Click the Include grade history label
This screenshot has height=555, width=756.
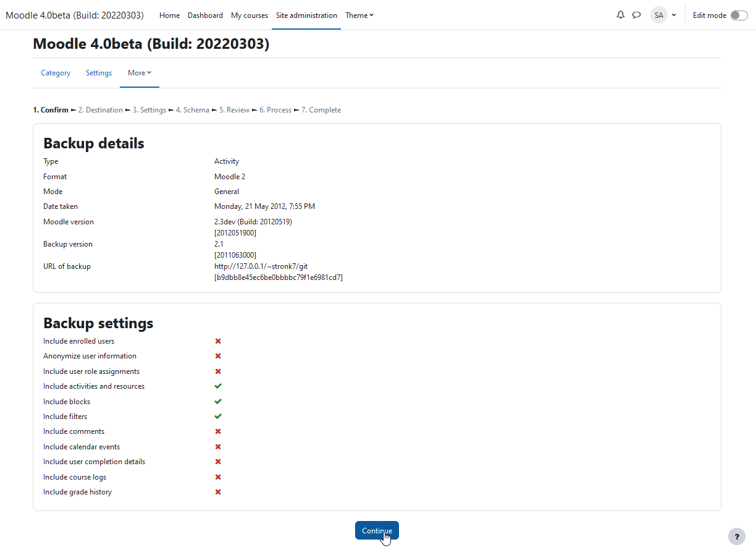pos(77,492)
